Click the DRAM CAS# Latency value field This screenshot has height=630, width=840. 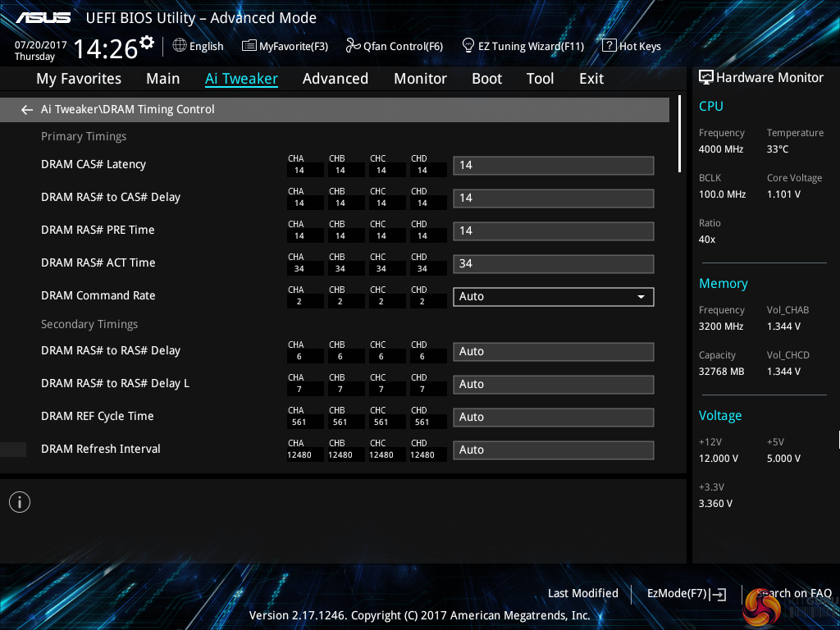[x=553, y=166]
